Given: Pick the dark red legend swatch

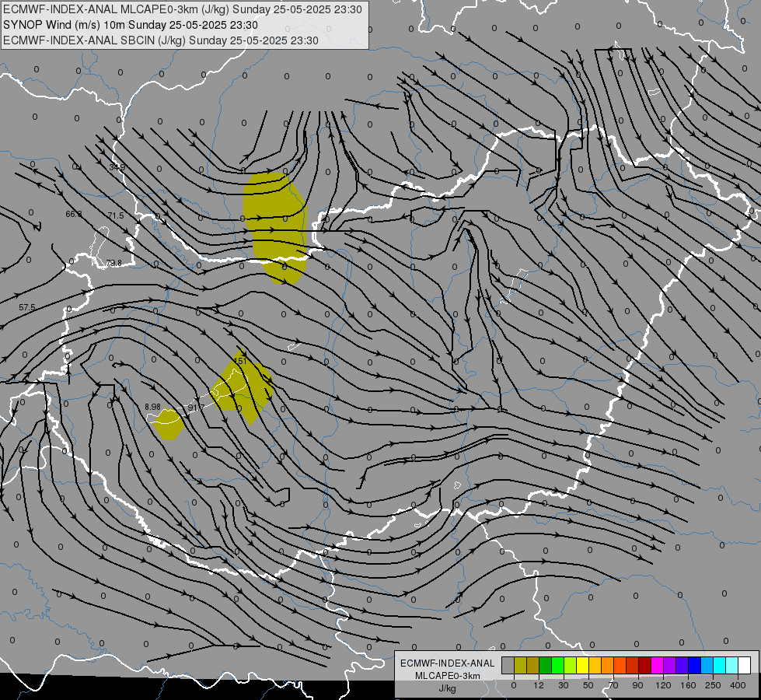Looking at the screenshot, I should point(644,665).
